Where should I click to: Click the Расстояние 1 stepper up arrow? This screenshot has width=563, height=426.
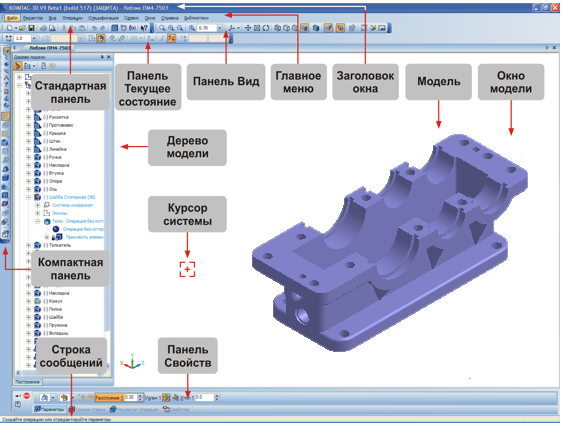pyautogui.click(x=140, y=395)
